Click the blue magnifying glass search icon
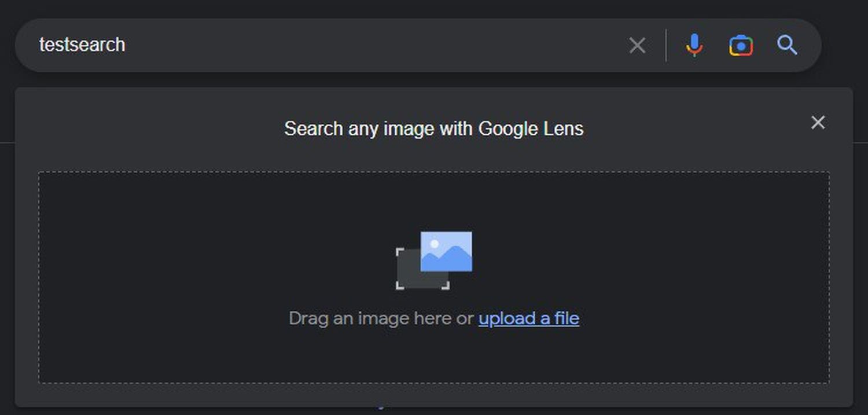 point(787,45)
